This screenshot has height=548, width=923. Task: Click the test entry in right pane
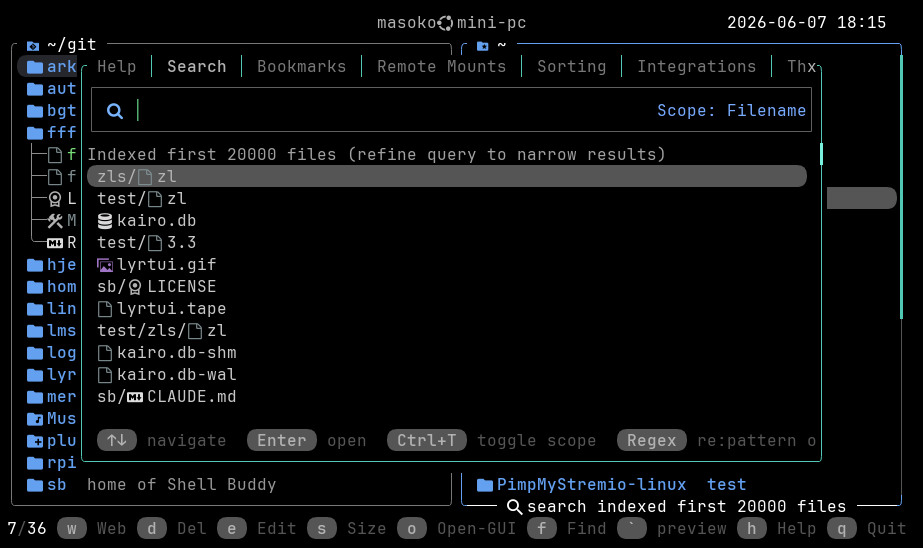pos(726,485)
